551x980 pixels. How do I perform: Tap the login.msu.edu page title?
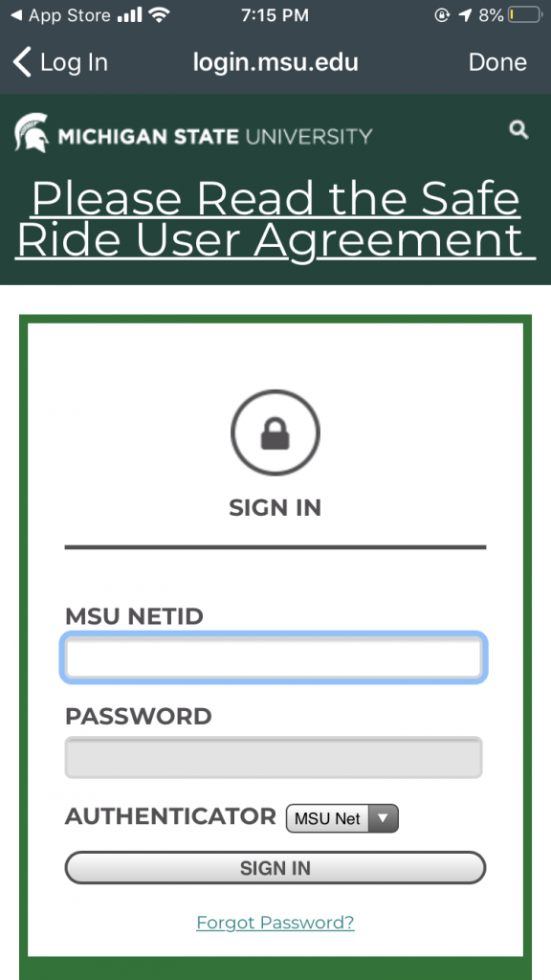[x=275, y=61]
